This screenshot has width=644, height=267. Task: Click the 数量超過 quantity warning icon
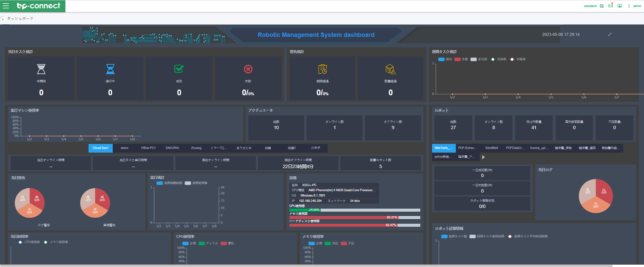point(390,69)
